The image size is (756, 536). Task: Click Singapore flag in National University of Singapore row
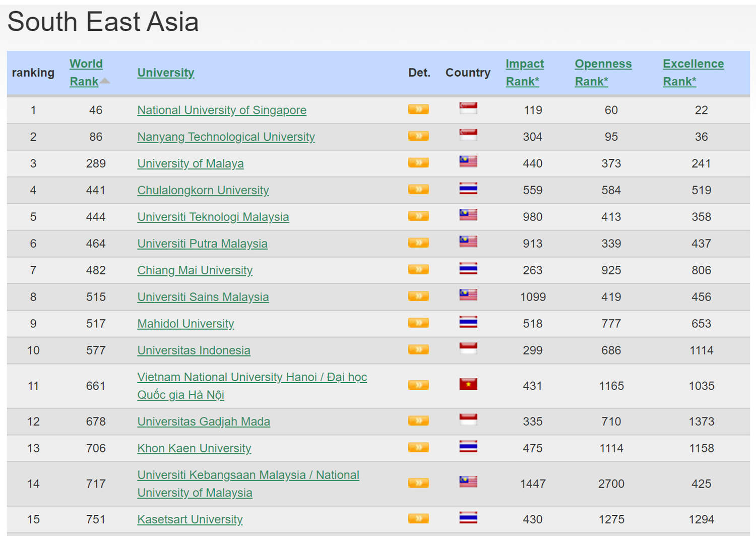click(468, 108)
